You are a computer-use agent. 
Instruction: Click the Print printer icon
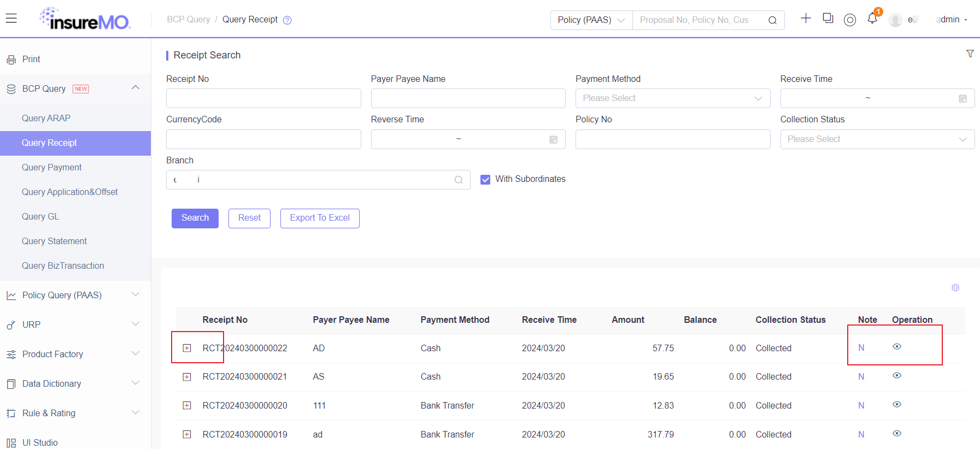11,60
